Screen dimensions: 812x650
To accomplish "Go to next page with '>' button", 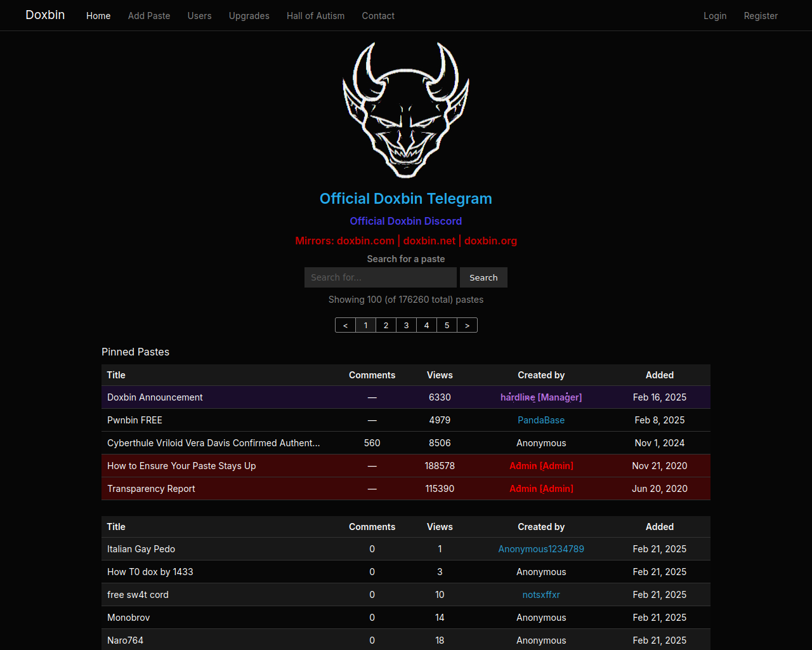I will tap(467, 325).
